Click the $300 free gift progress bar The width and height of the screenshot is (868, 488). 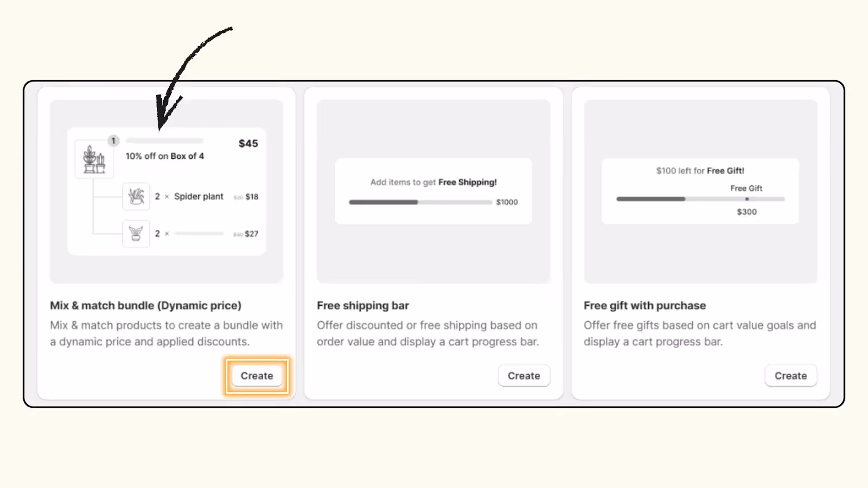(700, 199)
